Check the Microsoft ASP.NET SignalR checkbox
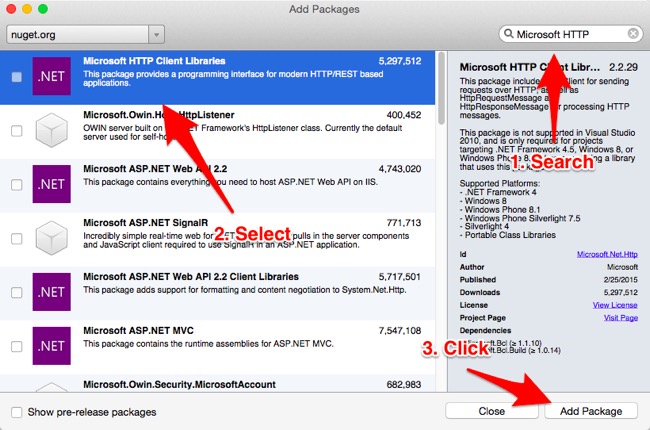 (x=17, y=238)
